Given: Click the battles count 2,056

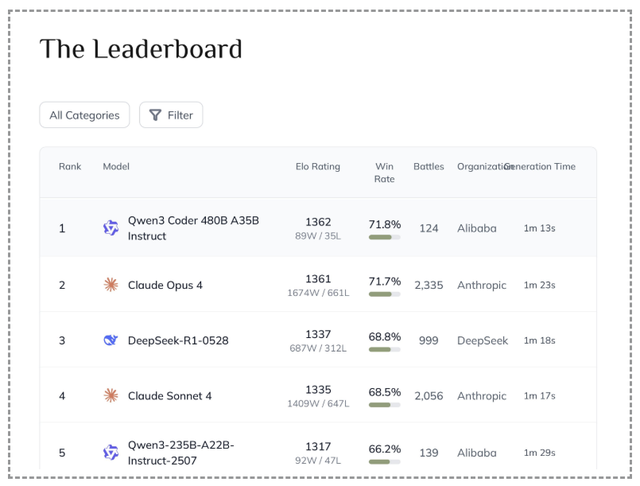Looking at the screenshot, I should pyautogui.click(x=429, y=396).
